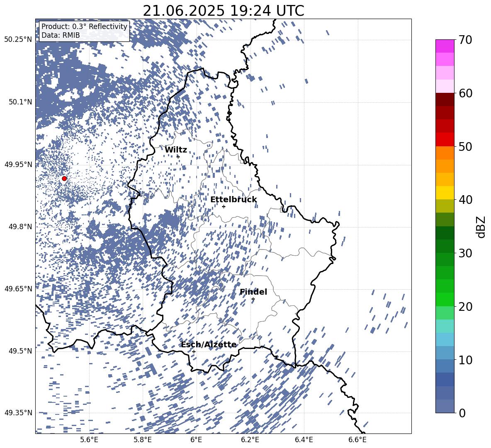Click the magenta top colorbar segment
Viewport: 491px width, 448px height.
tap(445, 46)
